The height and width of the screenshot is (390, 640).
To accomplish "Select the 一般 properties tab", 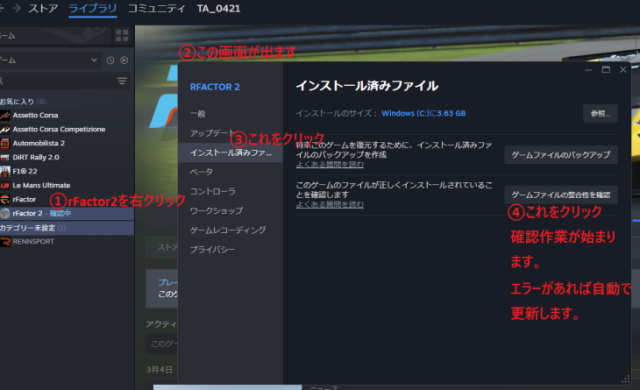I will [x=230, y=114].
